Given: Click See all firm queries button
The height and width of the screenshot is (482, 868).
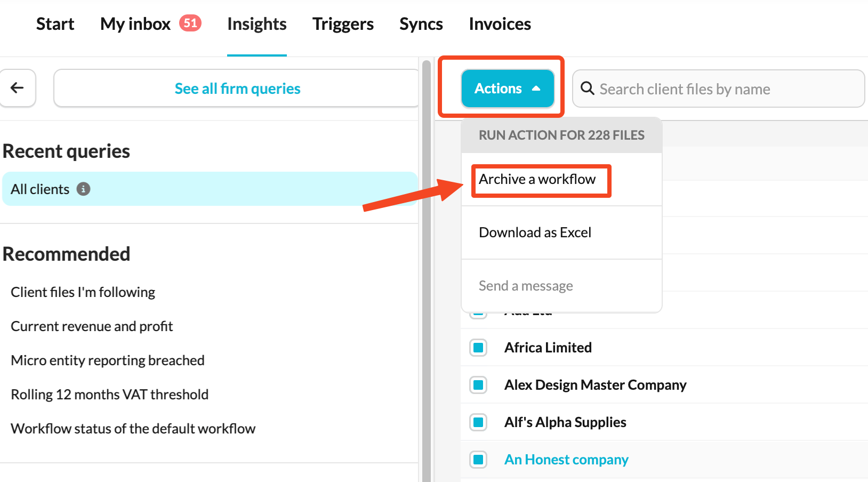Looking at the screenshot, I should pyautogui.click(x=237, y=89).
